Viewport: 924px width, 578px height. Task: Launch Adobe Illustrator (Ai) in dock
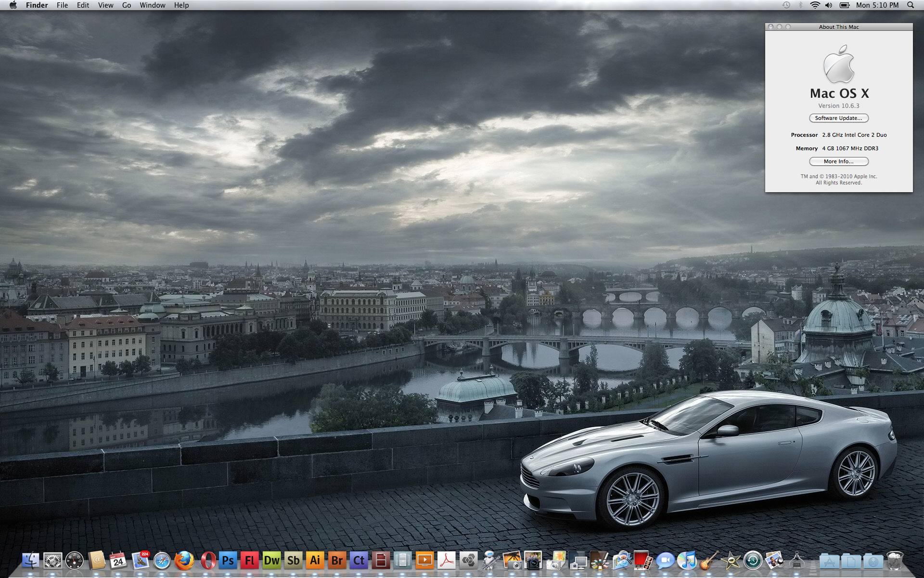[315, 561]
